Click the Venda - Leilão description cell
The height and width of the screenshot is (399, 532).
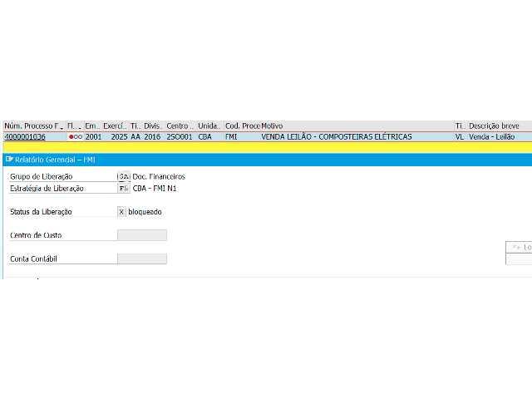494,136
